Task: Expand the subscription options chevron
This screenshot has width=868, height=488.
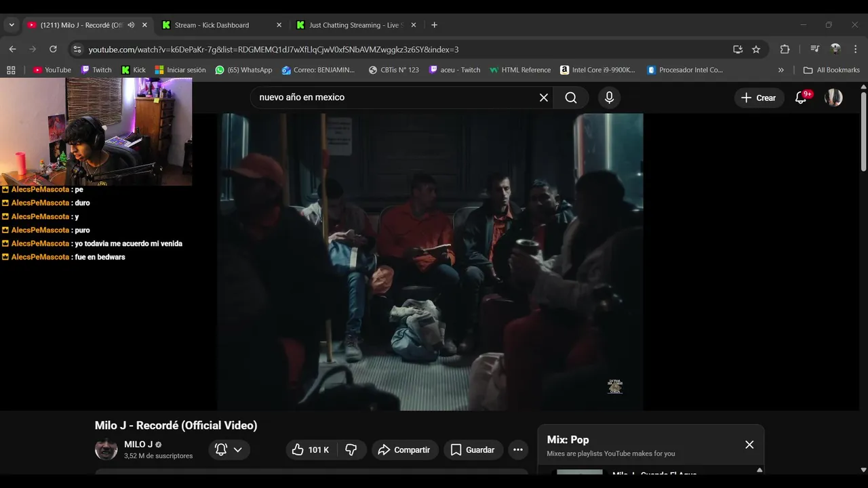Action: click(x=237, y=449)
